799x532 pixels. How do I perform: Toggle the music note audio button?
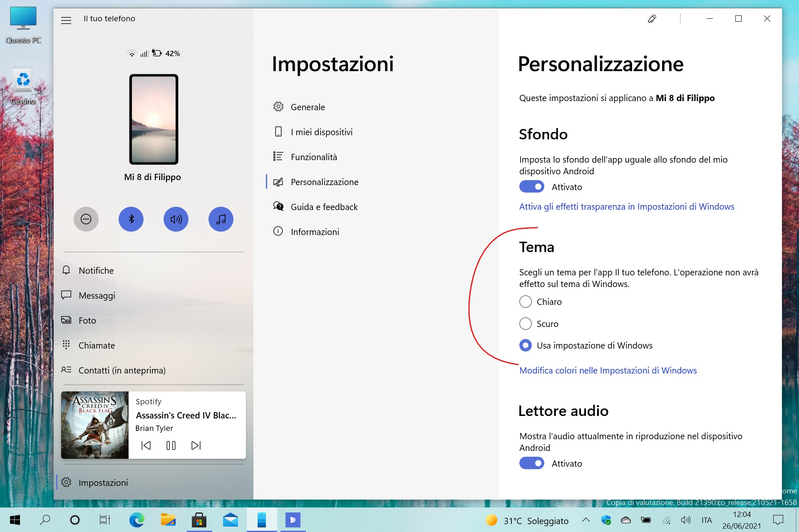click(x=221, y=219)
